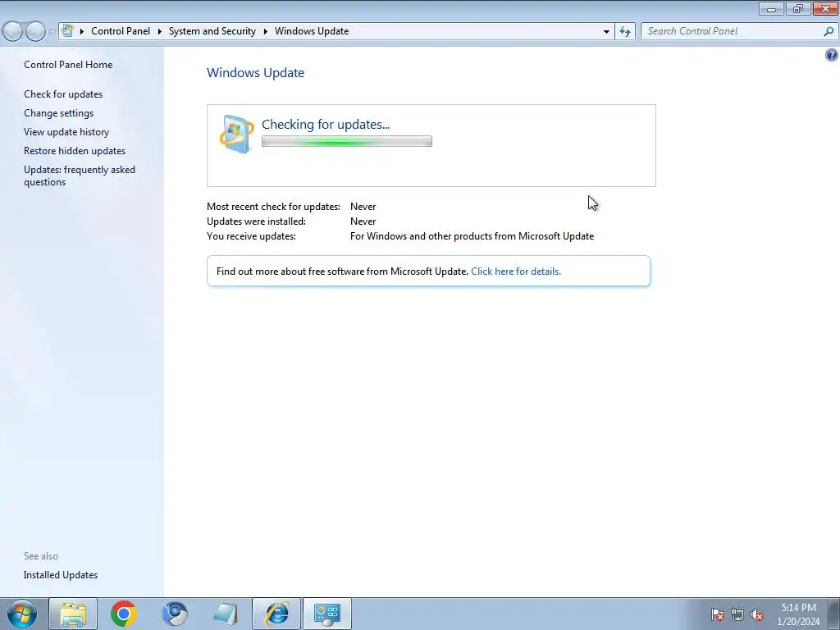
Task: Go back with the Back arrow button
Action: tap(13, 31)
